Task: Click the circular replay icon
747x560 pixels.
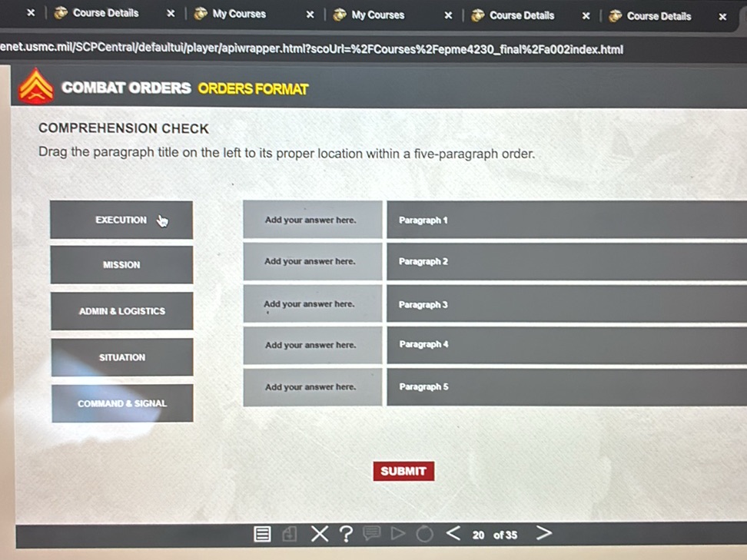Action: pos(424,534)
